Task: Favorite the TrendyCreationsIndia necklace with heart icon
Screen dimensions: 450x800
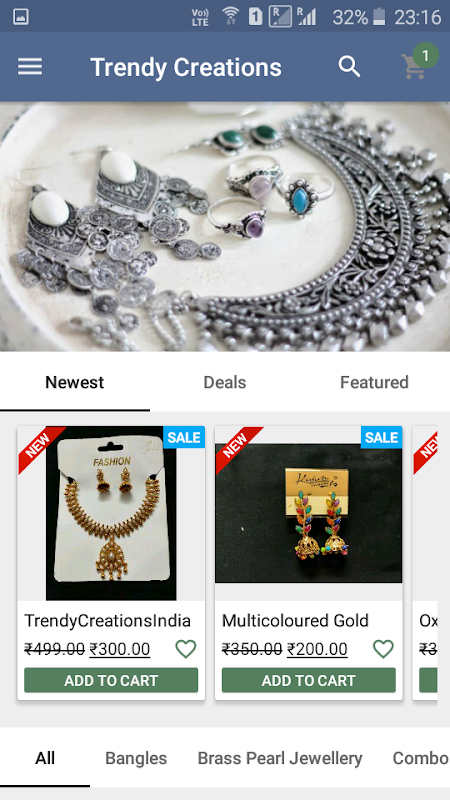Action: [186, 649]
